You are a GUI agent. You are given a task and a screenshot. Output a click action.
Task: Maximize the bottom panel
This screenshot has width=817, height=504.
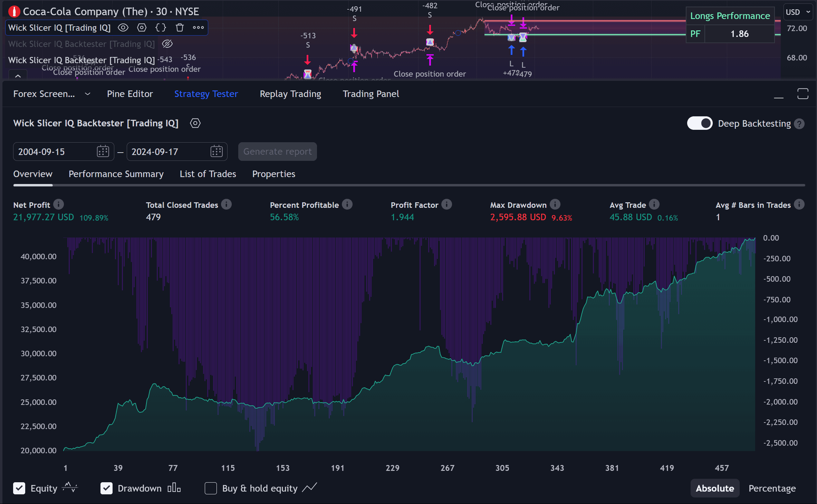[x=803, y=94]
